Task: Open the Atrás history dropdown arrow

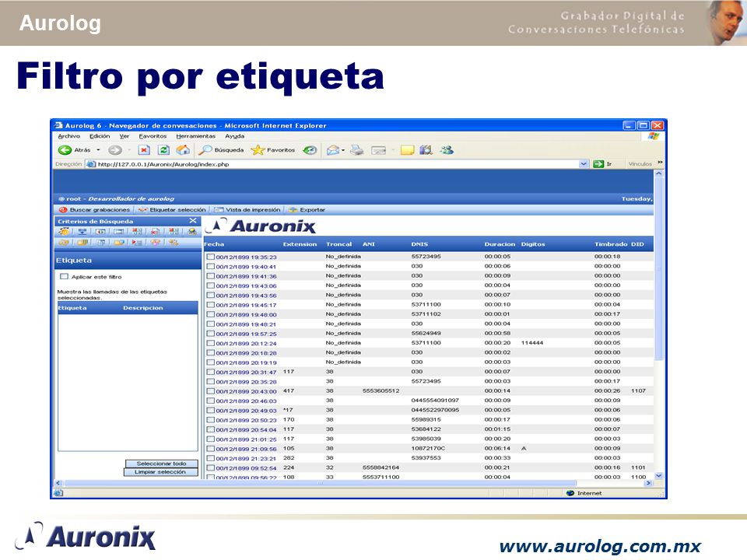Action: click(99, 150)
